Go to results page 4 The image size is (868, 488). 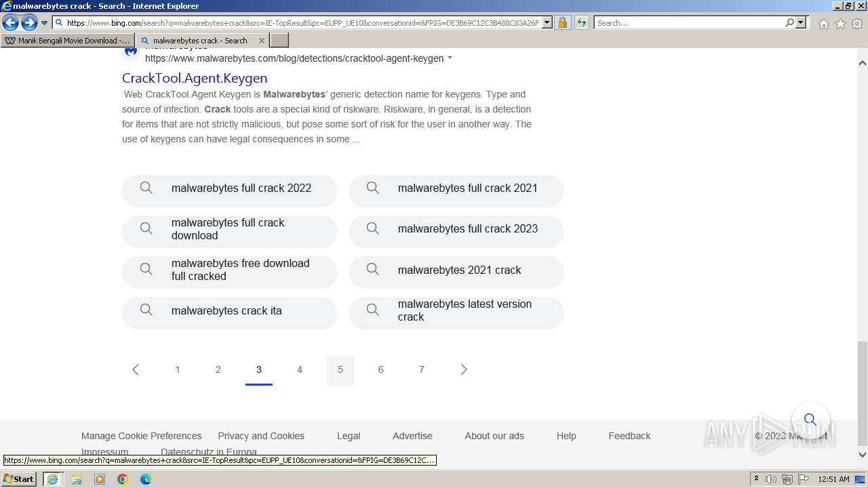(x=300, y=369)
